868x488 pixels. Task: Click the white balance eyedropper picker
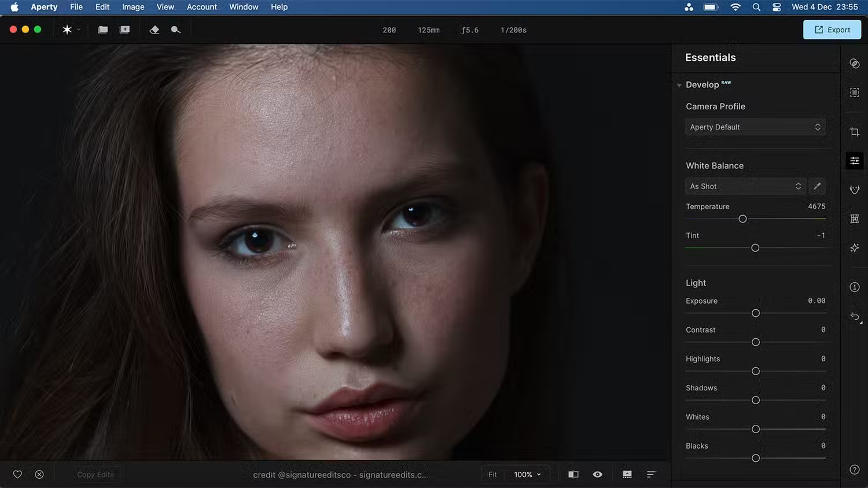point(816,186)
